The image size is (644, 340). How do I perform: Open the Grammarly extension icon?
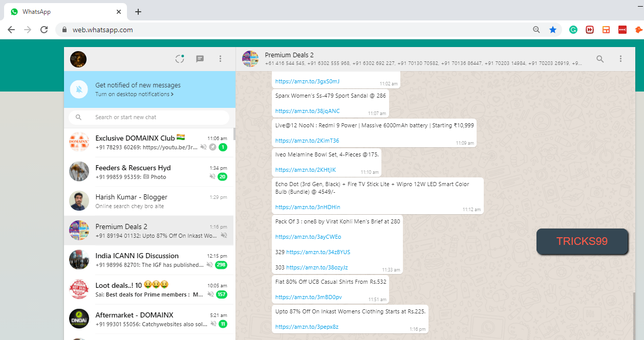pyautogui.click(x=574, y=30)
